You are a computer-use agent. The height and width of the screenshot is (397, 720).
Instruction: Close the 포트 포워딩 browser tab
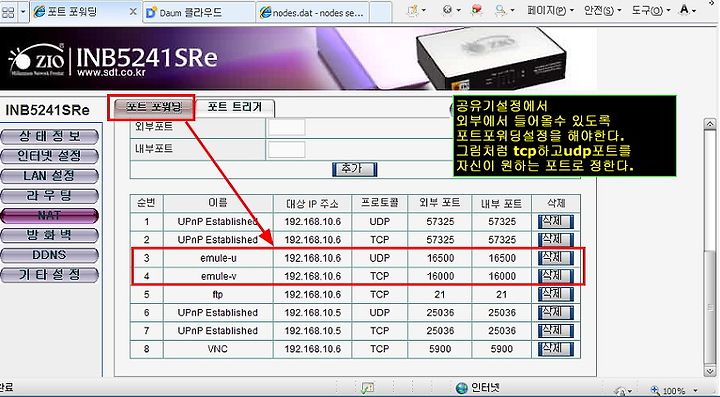[x=133, y=11]
